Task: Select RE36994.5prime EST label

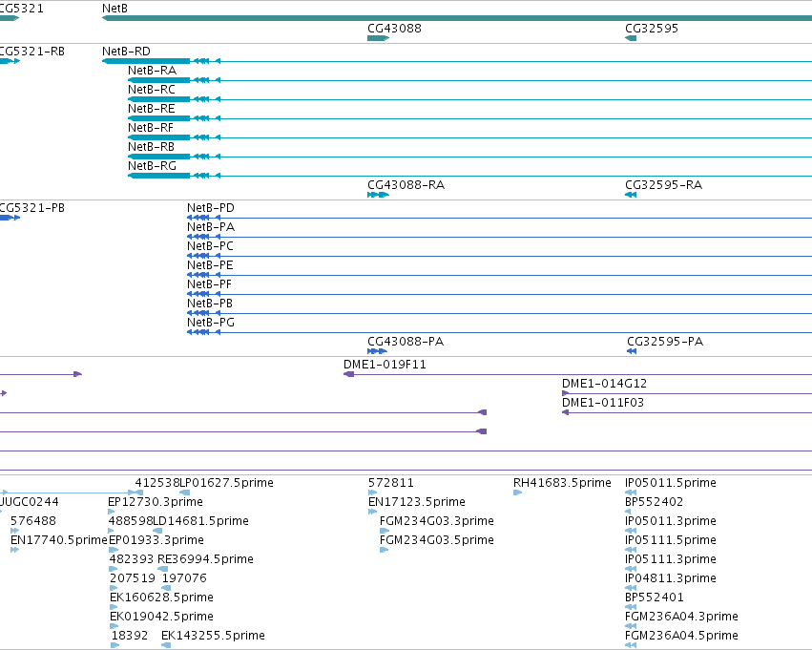Action: coord(205,559)
